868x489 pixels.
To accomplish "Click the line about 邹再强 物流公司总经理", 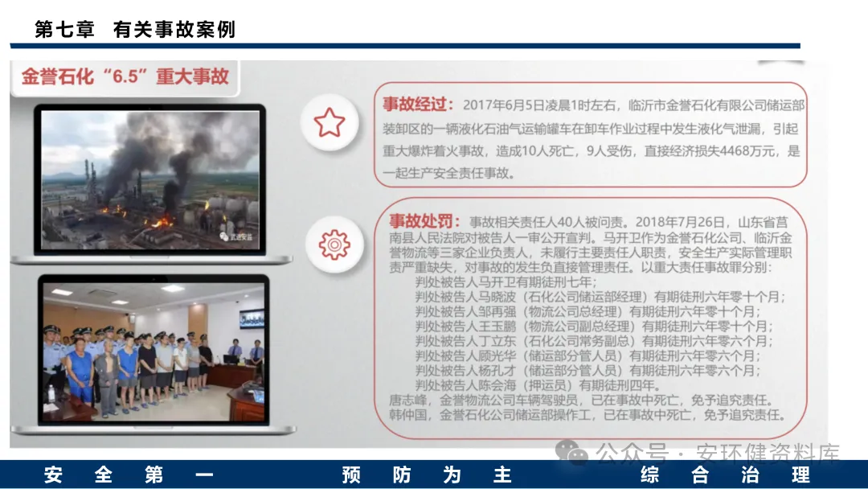I will (x=589, y=311).
